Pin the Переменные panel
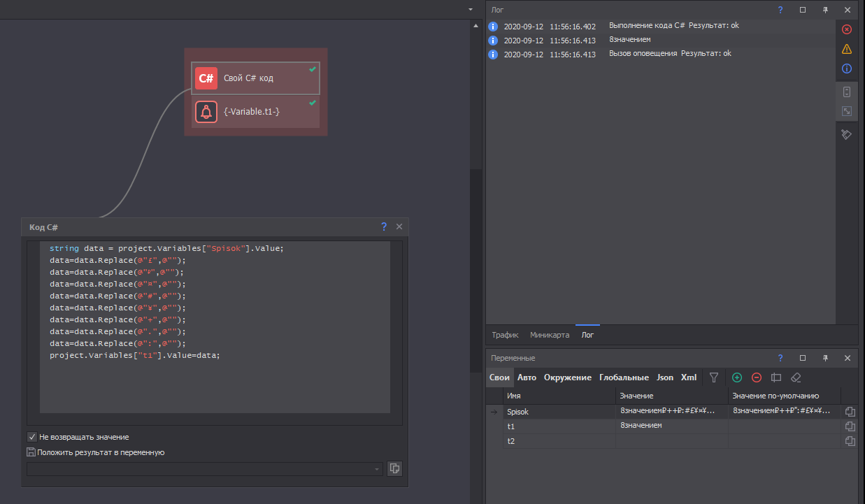 coord(825,358)
